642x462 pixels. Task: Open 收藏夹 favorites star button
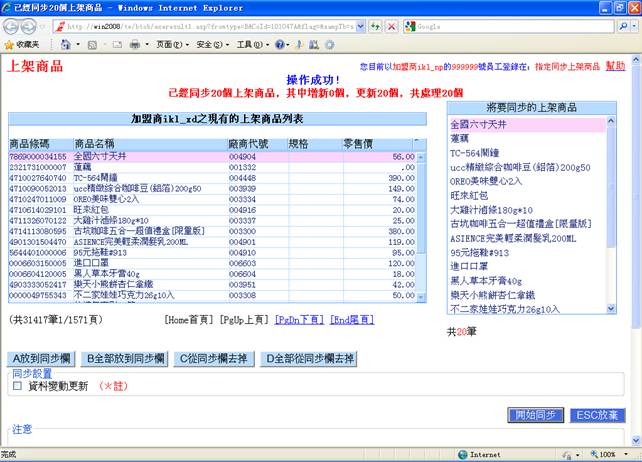click(x=22, y=45)
